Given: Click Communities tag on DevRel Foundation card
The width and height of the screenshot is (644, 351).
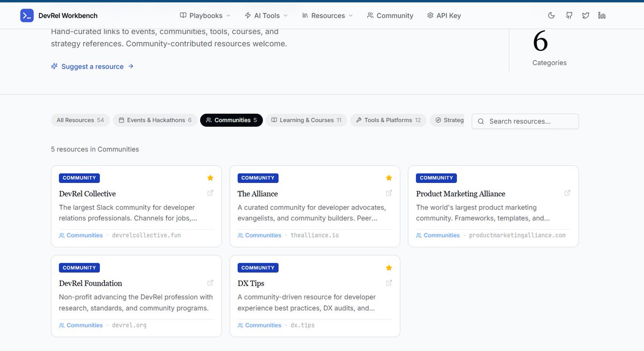Looking at the screenshot, I should [x=81, y=325].
